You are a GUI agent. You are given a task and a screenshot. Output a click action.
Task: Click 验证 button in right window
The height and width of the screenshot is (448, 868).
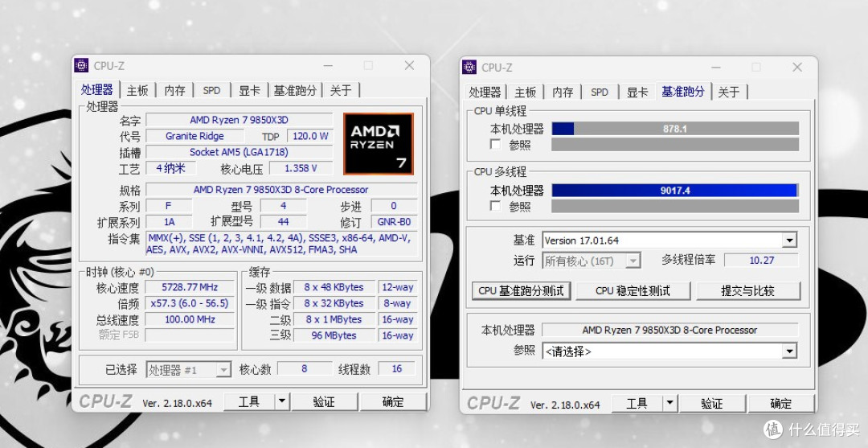point(712,403)
